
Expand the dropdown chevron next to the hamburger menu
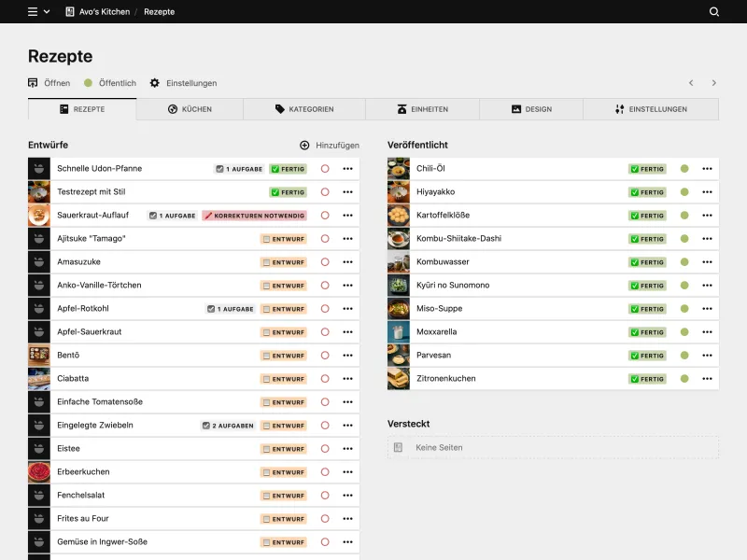point(45,11)
